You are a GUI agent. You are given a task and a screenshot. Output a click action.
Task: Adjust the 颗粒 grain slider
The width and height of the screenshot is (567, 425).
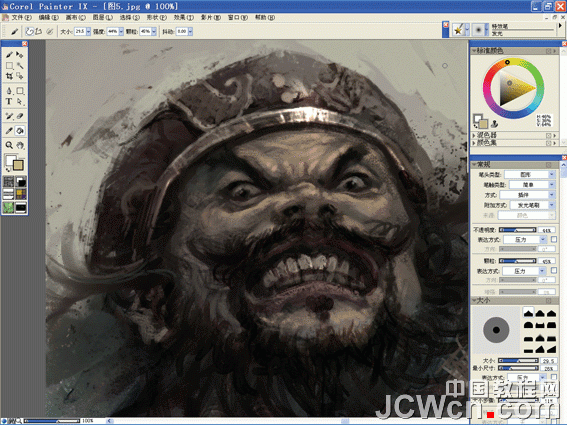tap(517, 261)
